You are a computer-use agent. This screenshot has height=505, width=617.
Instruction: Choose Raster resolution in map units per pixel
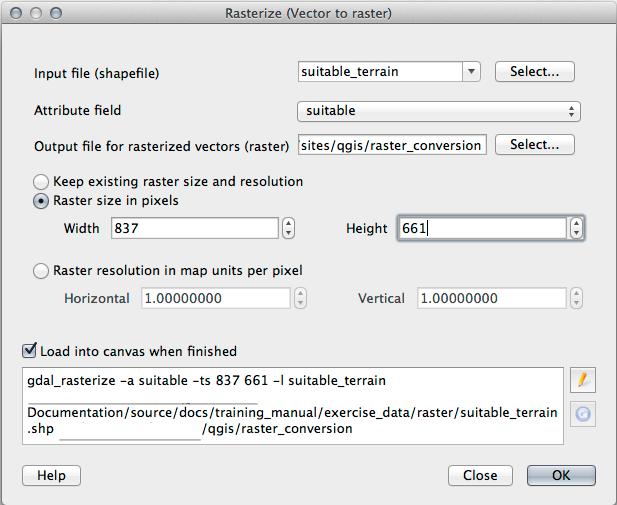41,270
